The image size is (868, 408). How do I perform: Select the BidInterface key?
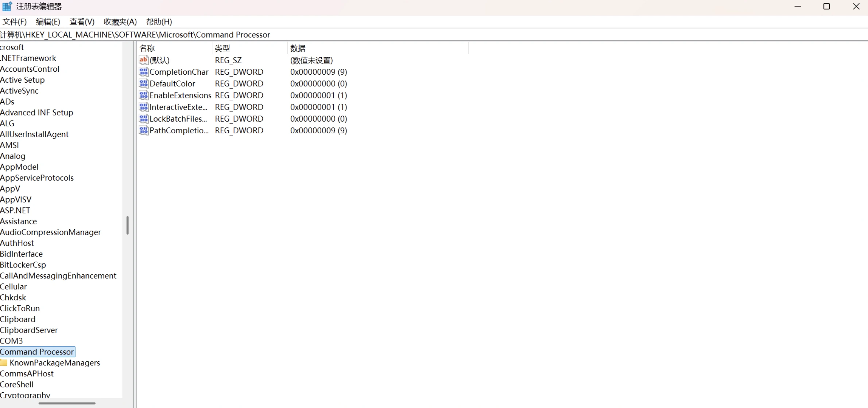click(x=21, y=254)
